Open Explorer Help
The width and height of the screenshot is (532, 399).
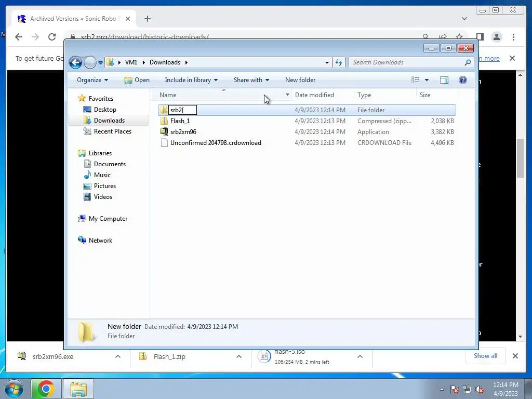coord(463,80)
